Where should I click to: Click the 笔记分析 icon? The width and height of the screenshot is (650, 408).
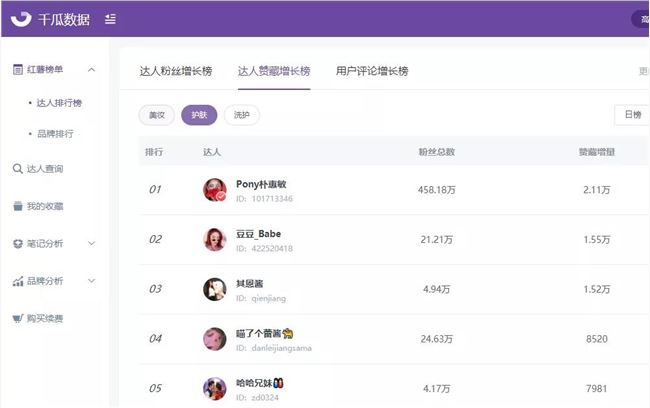pyautogui.click(x=18, y=243)
